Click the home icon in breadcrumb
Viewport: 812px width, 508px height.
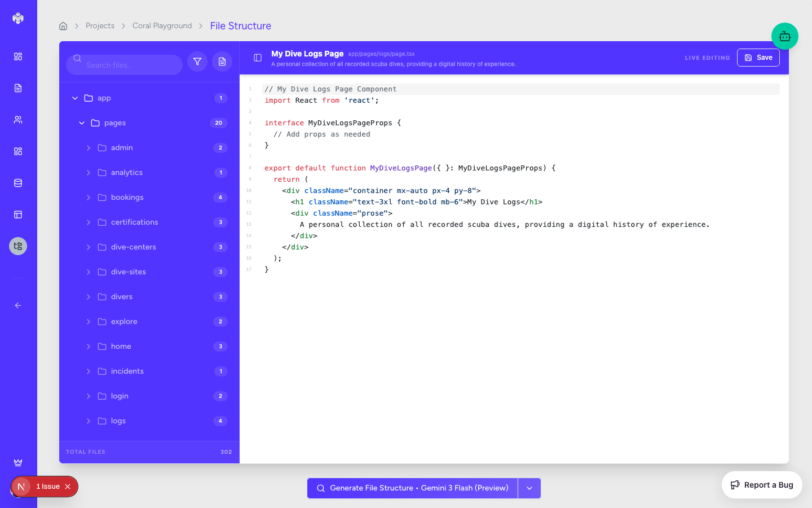tap(63, 26)
